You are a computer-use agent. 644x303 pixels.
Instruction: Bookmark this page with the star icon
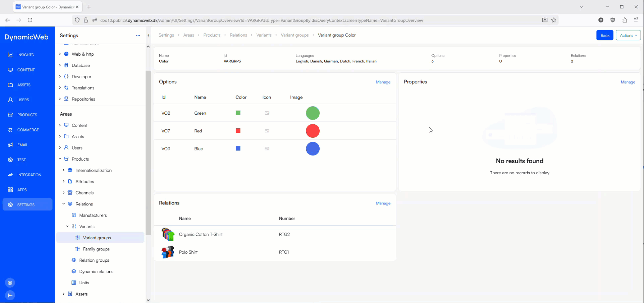[x=554, y=20]
